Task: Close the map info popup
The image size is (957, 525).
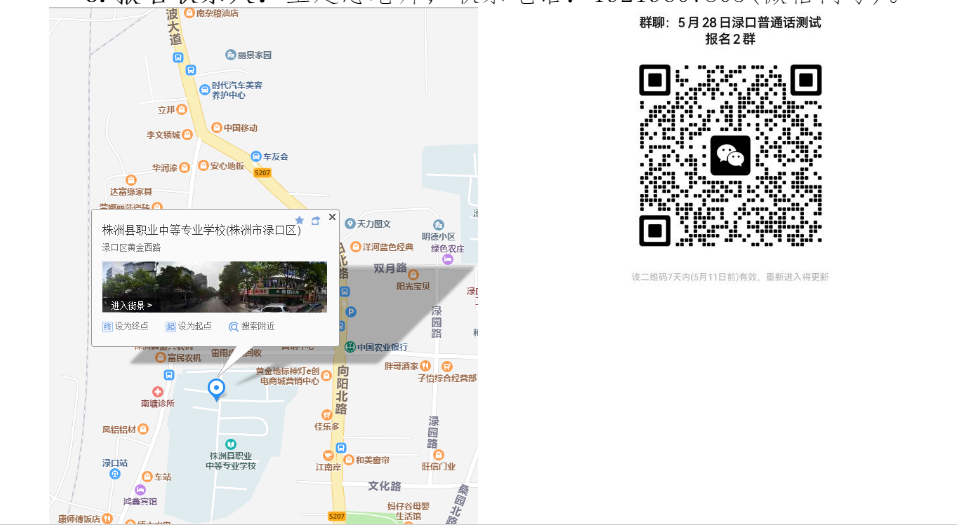Action: coord(332,217)
